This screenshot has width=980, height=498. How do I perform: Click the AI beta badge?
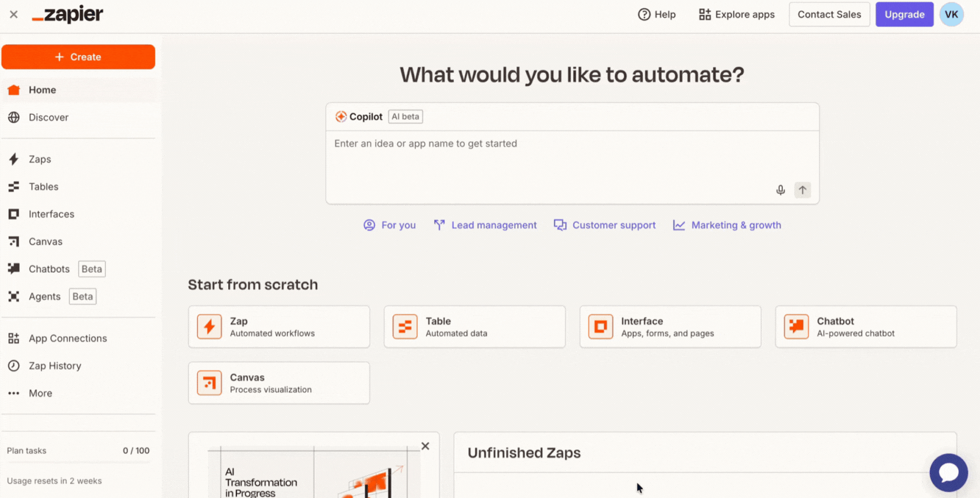coord(405,116)
